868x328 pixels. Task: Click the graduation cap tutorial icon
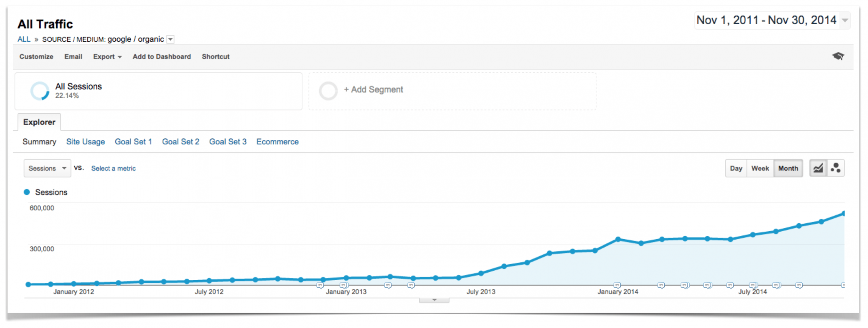(838, 56)
